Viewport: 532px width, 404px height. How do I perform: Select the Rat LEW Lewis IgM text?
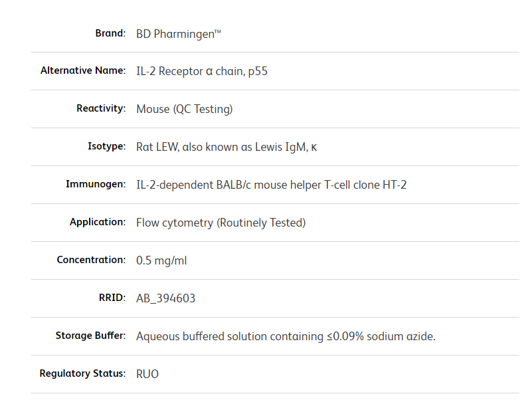tap(226, 147)
